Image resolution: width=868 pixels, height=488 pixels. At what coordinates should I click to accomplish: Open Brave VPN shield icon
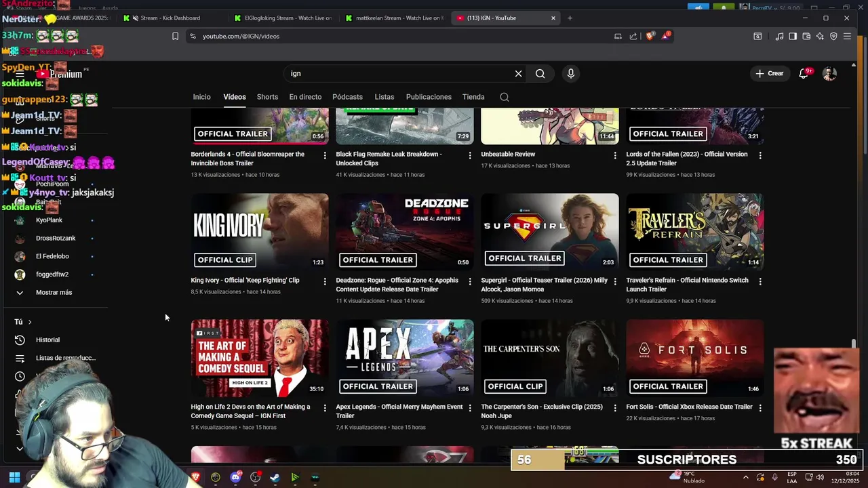tap(833, 36)
